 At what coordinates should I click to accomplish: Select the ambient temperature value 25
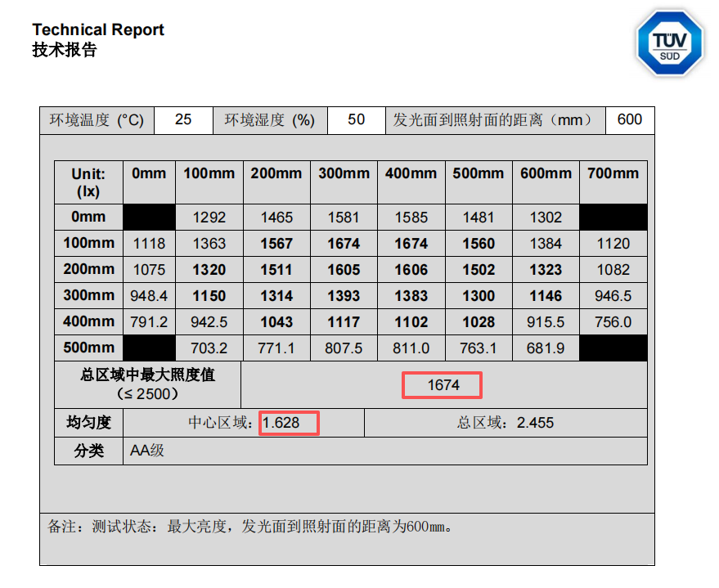(183, 119)
